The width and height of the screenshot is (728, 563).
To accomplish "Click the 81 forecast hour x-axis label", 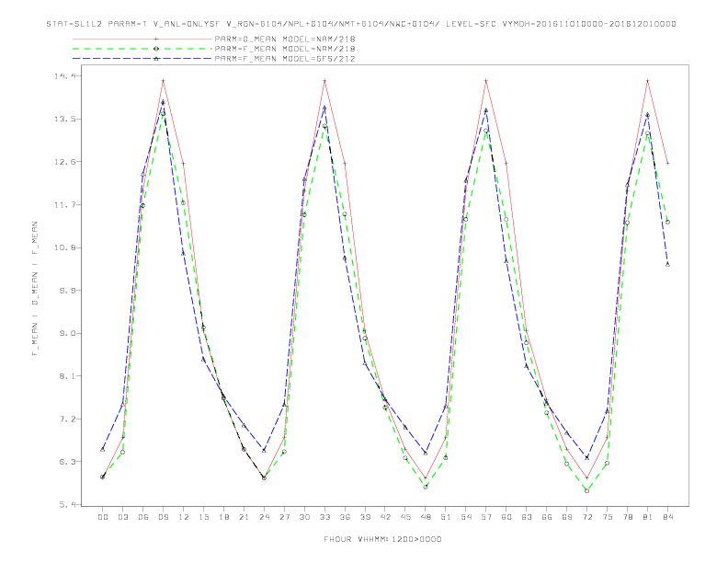I will 648,517.
